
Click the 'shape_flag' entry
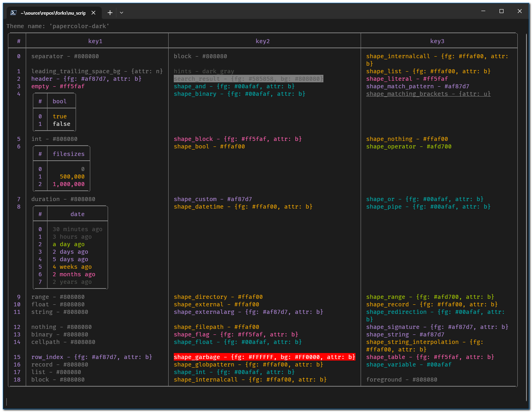(x=236, y=334)
